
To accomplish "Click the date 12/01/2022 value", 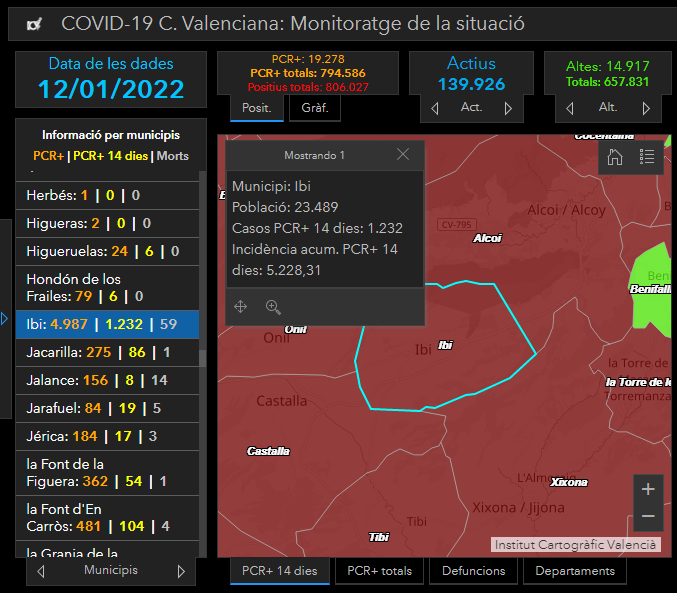I will click(x=111, y=89).
